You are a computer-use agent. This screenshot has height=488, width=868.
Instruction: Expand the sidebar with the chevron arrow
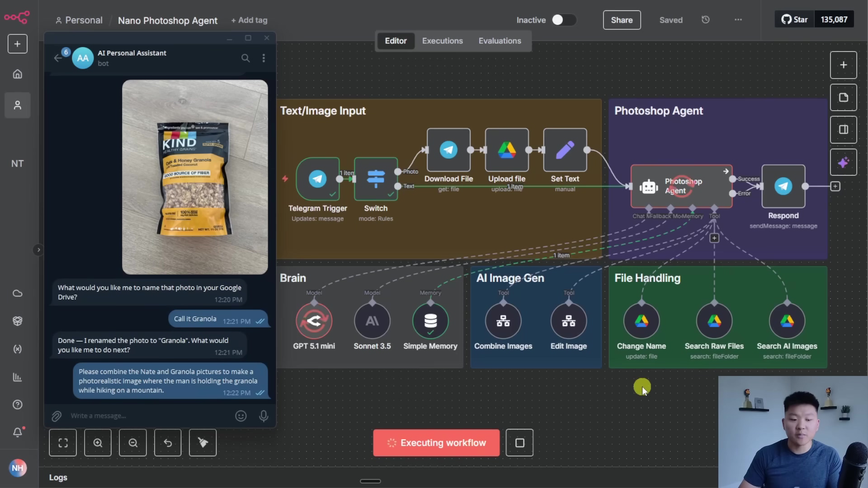point(38,249)
